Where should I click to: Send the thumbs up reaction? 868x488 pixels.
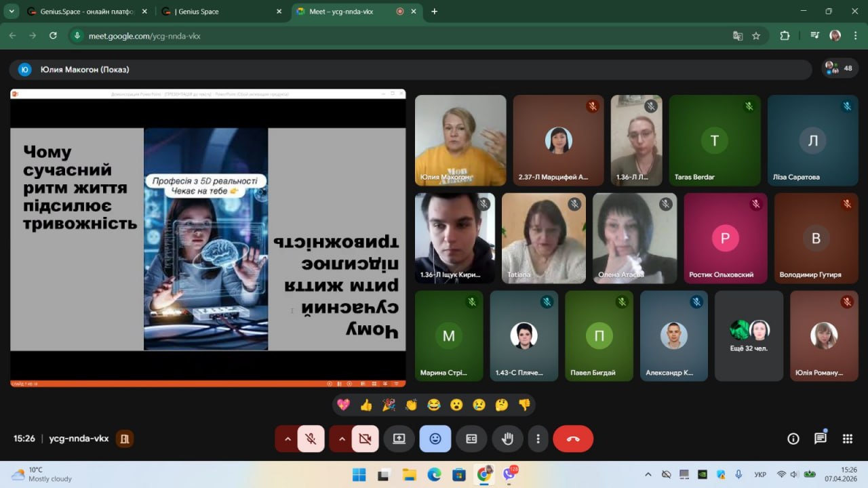click(366, 405)
